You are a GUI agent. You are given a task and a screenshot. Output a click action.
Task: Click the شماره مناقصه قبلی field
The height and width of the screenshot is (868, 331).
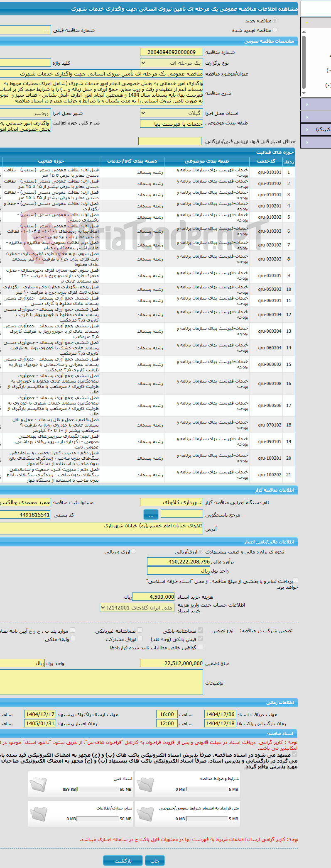pyautogui.click(x=25, y=30)
